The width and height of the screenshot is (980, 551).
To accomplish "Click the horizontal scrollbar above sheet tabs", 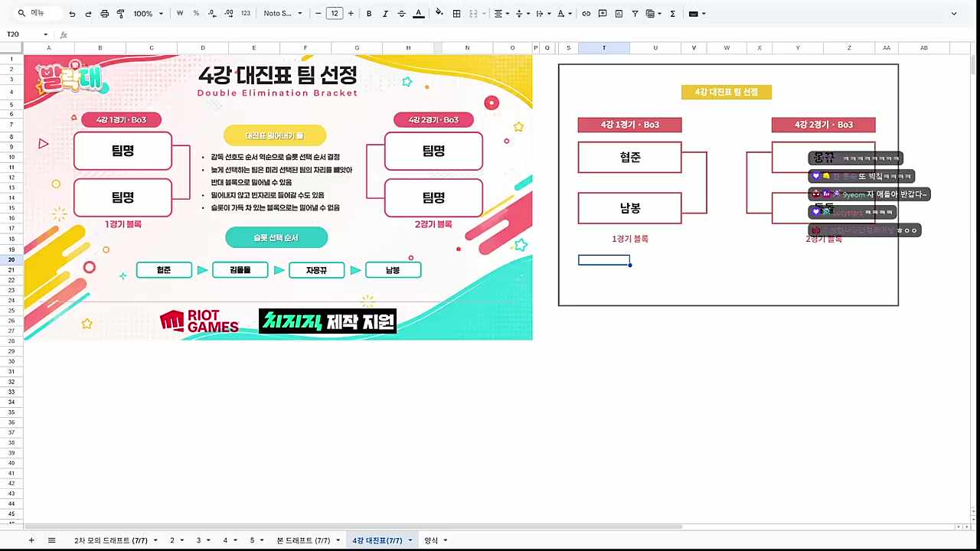I will (x=352, y=527).
